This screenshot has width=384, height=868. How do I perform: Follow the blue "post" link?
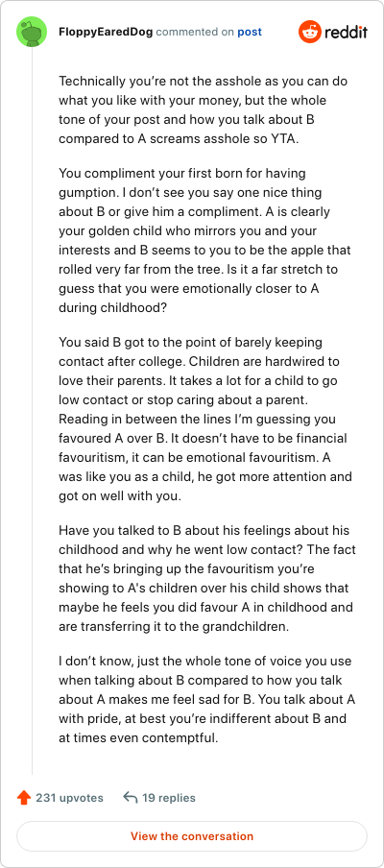[x=250, y=32]
